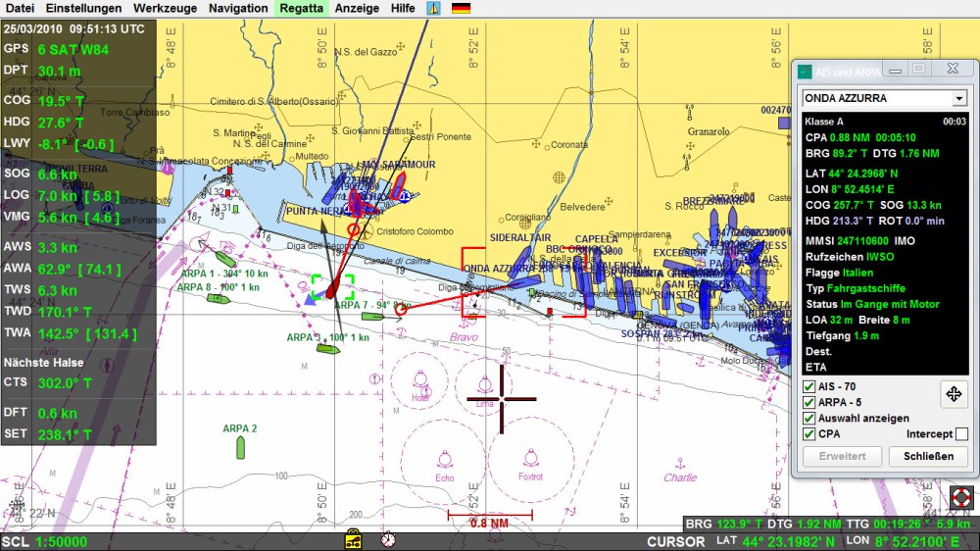980x551 pixels.
Task: Select the ARPA 3 target vessel
Action: click(328, 349)
